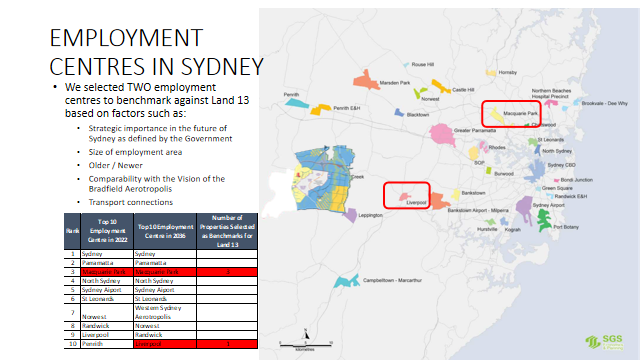Click the map scale bar in kilometres

tap(306, 345)
